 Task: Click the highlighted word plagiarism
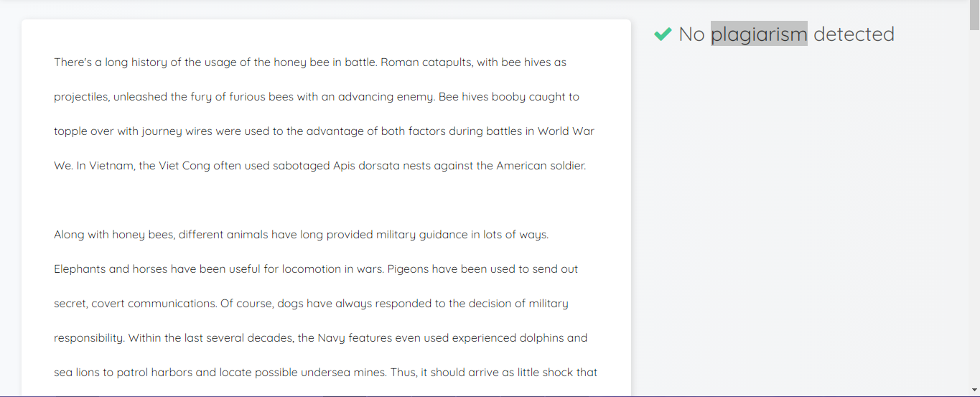(x=759, y=34)
